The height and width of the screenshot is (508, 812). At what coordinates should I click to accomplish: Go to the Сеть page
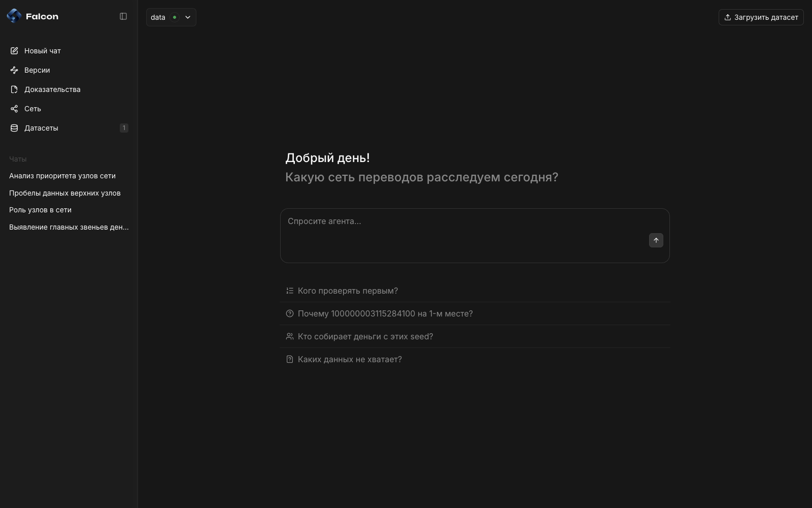pos(69,109)
